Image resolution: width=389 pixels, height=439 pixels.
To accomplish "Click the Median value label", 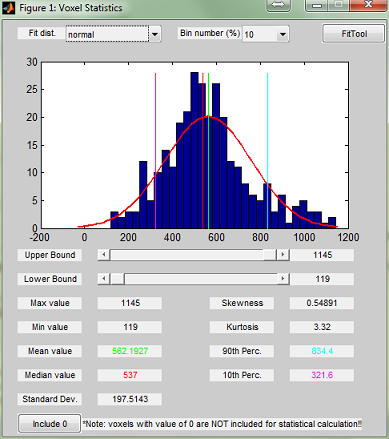I will 50,375.
